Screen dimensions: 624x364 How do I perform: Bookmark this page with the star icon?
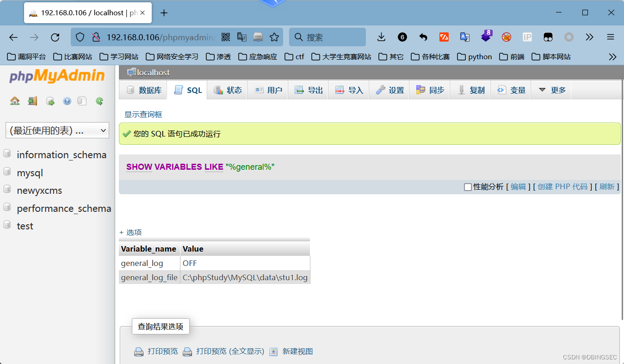[274, 37]
